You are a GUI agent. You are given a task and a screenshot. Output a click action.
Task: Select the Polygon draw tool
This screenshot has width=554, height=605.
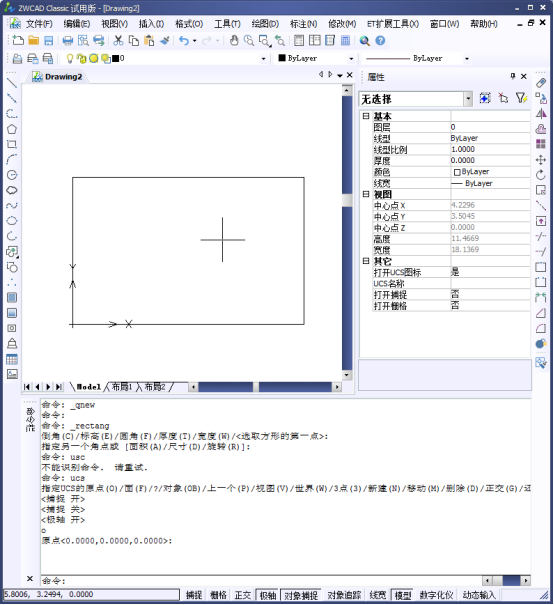pos(12,129)
